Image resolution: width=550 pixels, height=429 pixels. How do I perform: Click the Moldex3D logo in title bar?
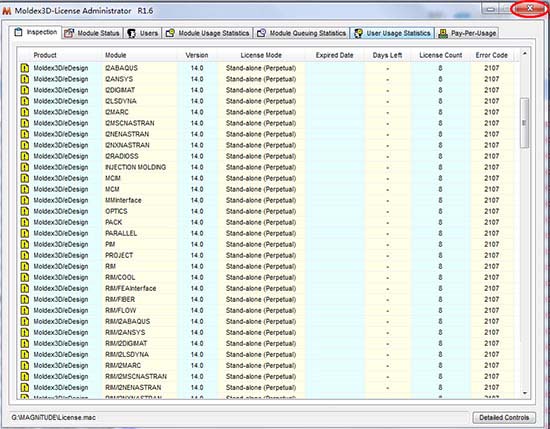[x=7, y=11]
